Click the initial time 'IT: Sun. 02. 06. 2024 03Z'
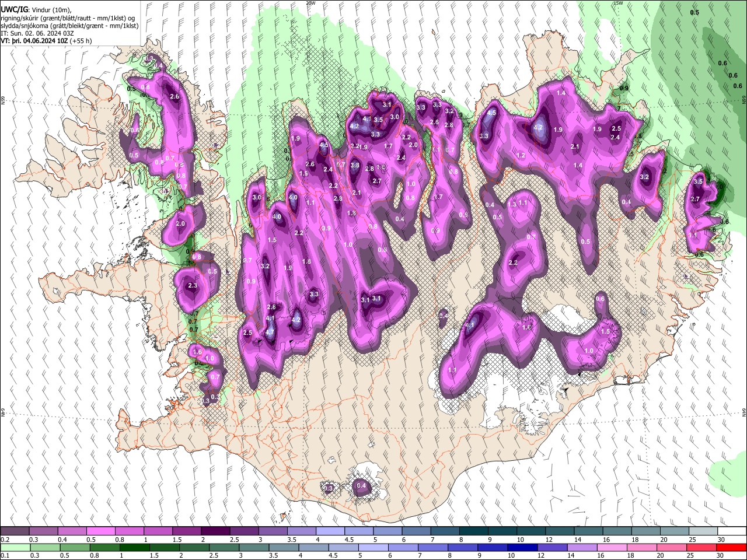The image size is (747, 560). (x=37, y=33)
